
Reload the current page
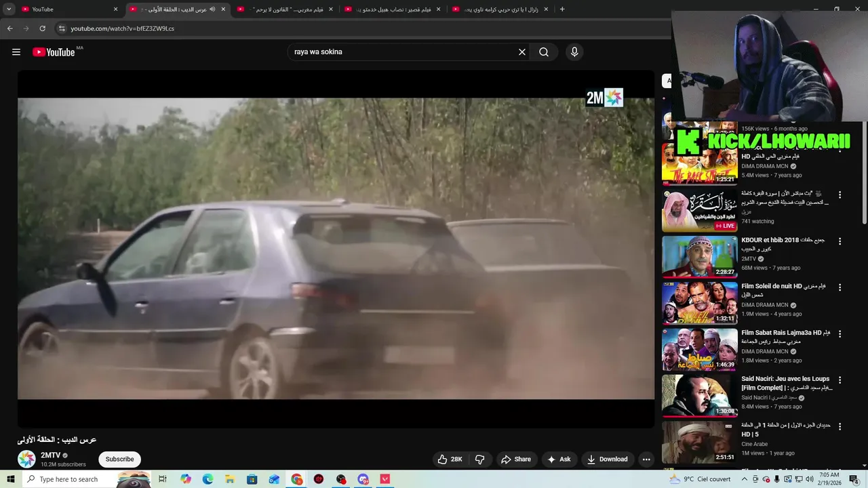coord(42,28)
